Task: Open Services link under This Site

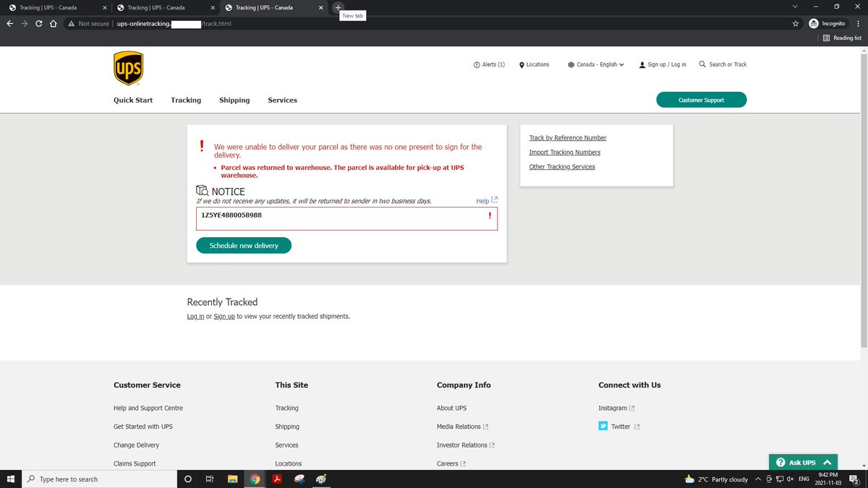Action: pyautogui.click(x=286, y=445)
